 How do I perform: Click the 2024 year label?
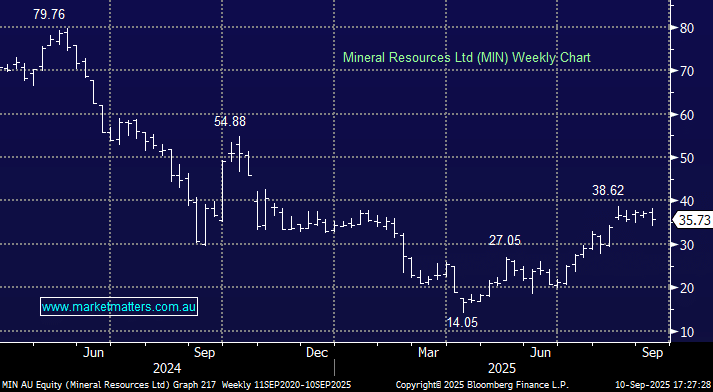tap(167, 368)
